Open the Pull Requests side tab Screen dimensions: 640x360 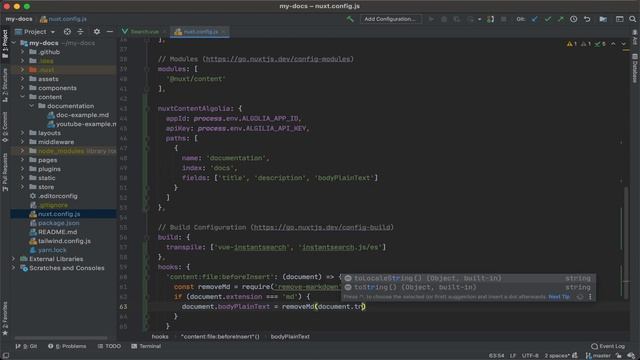(x=5, y=172)
